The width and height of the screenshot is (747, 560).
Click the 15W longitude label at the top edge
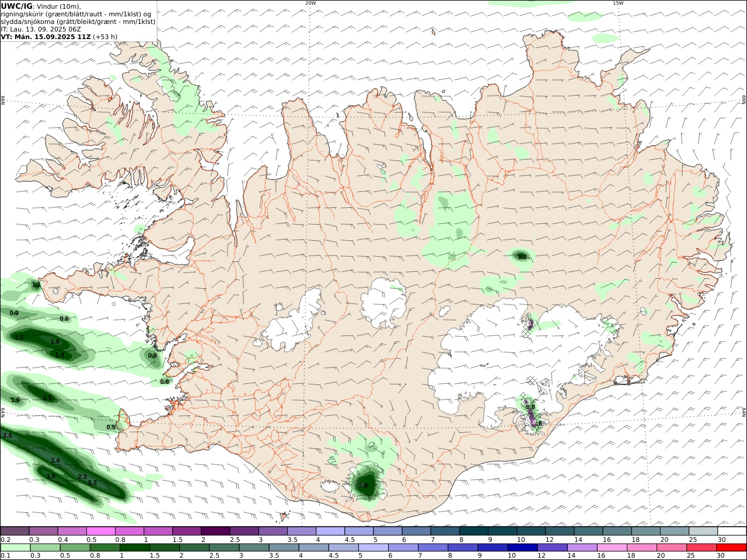click(x=618, y=3)
